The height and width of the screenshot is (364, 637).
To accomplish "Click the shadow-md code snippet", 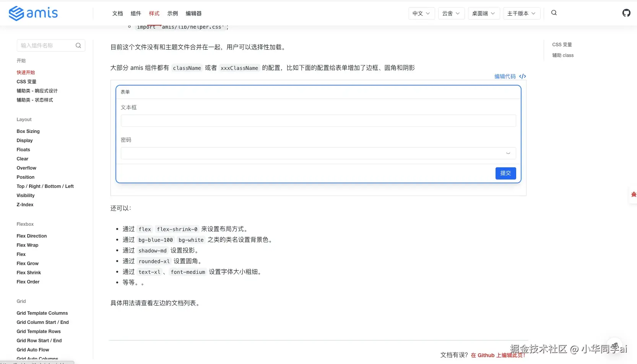I will pyautogui.click(x=153, y=251).
